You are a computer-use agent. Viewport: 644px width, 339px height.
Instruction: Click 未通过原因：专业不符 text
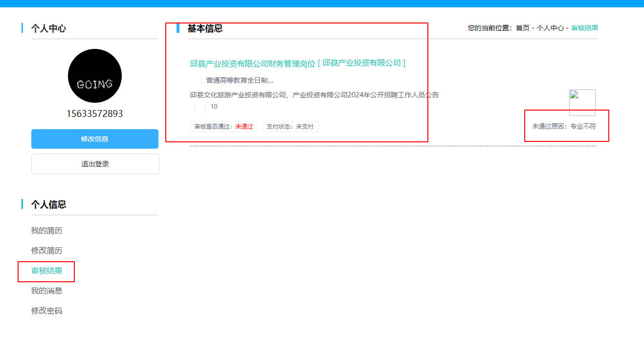tap(564, 126)
